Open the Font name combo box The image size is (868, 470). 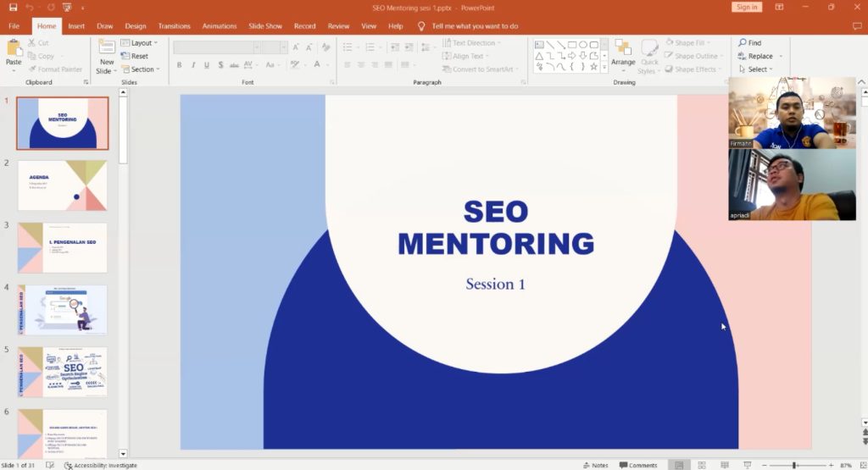pyautogui.click(x=217, y=47)
